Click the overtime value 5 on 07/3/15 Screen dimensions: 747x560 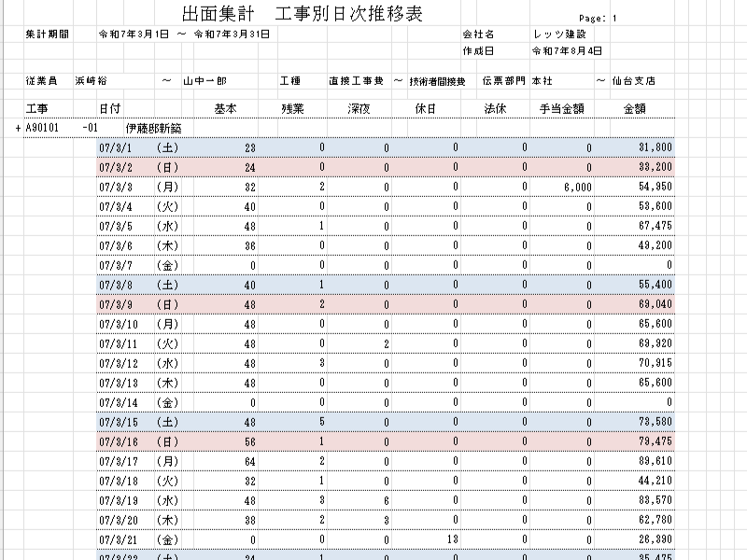321,422
